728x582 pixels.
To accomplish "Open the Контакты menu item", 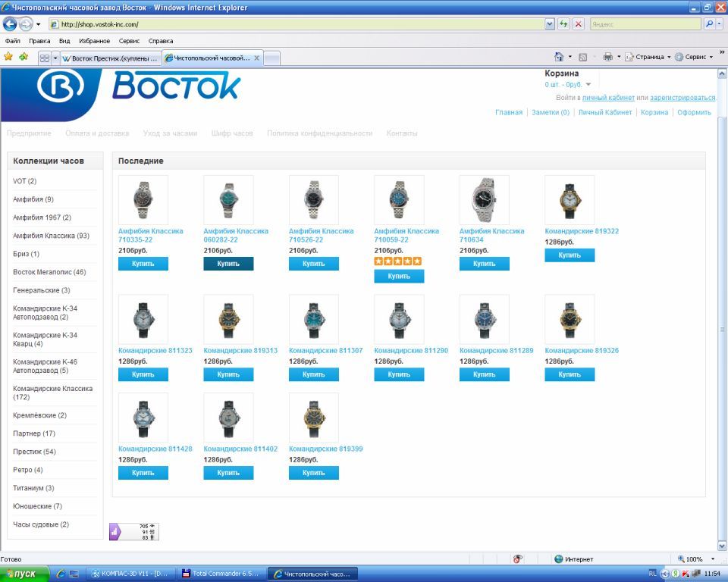I will coord(402,133).
